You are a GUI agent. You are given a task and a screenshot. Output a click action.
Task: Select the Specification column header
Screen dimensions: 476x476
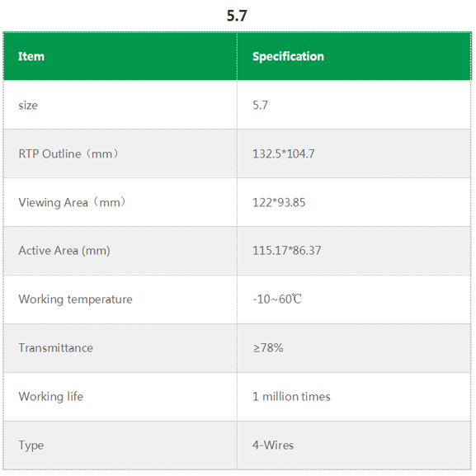(289, 56)
